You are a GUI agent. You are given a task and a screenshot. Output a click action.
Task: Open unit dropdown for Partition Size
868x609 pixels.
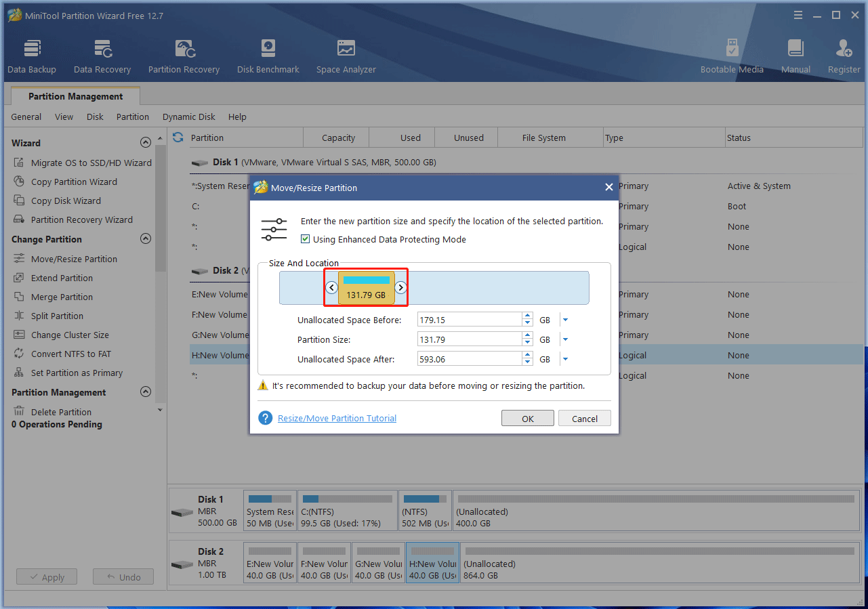(x=565, y=339)
